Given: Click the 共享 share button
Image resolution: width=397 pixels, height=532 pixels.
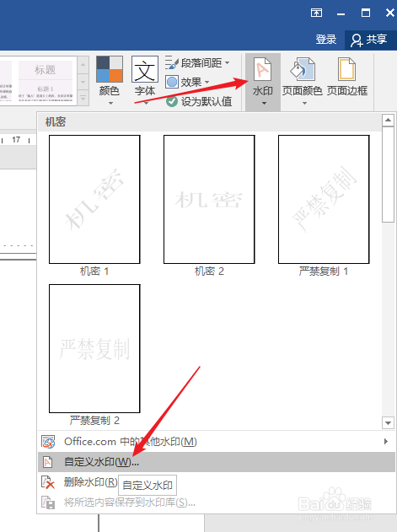Looking at the screenshot, I should click(369, 40).
